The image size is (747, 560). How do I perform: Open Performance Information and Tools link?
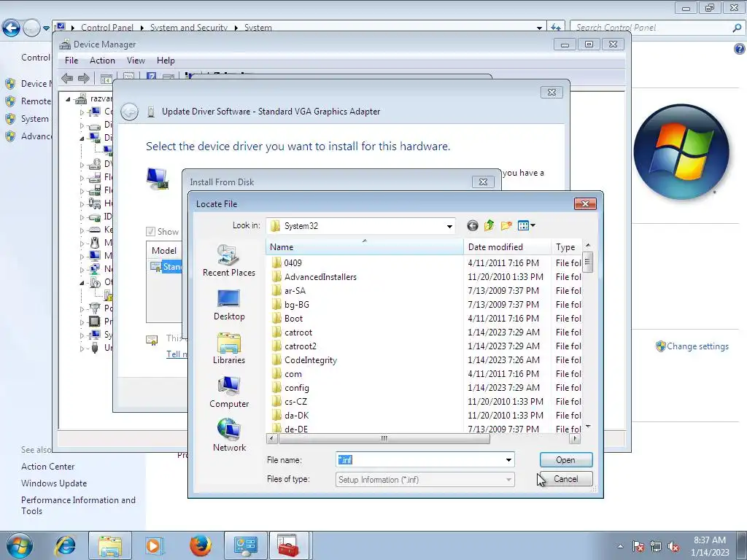point(78,505)
